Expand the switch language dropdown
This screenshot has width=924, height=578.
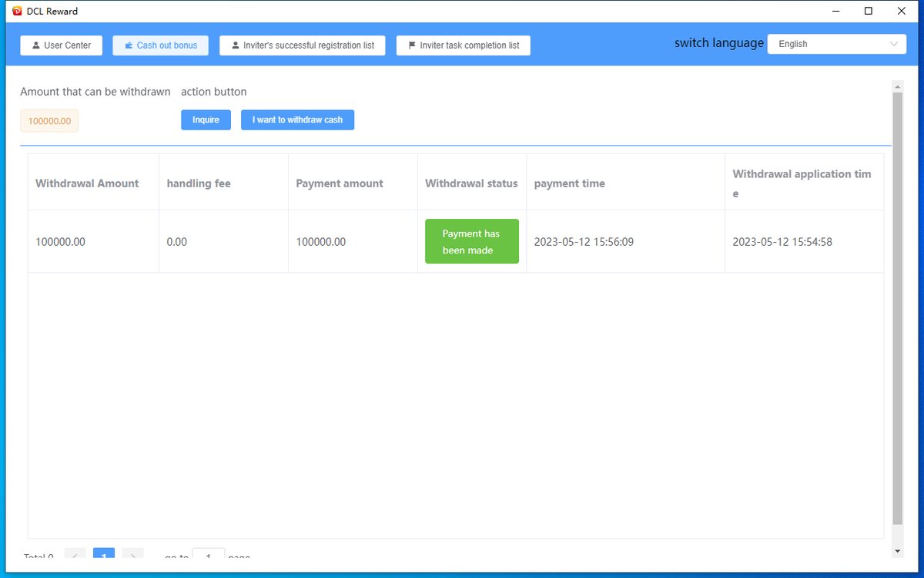click(x=837, y=44)
